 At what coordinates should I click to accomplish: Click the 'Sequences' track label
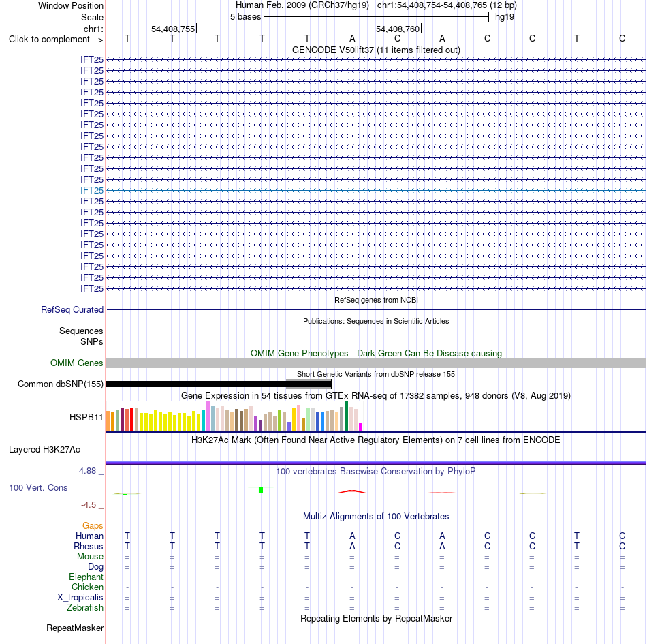coord(81,331)
